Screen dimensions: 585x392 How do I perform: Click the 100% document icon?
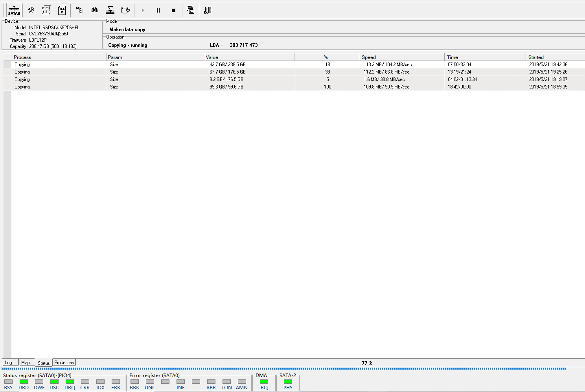click(62, 10)
